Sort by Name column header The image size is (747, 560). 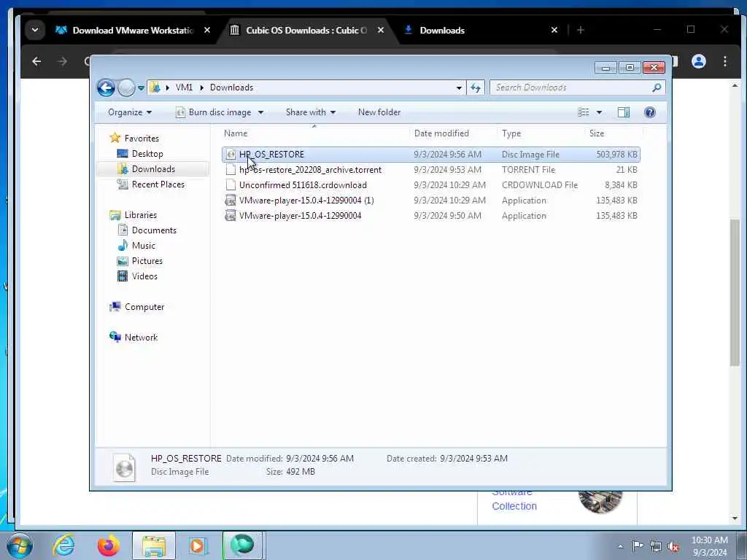tap(236, 133)
